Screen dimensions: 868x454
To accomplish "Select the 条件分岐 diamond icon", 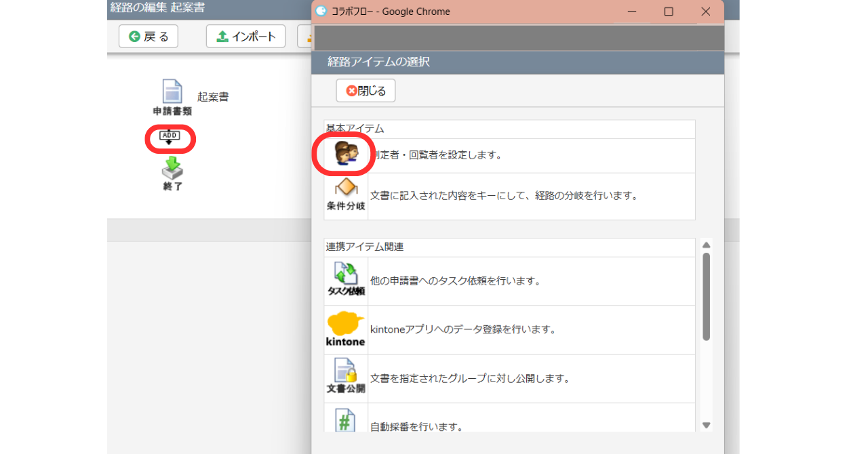I will 346,188.
